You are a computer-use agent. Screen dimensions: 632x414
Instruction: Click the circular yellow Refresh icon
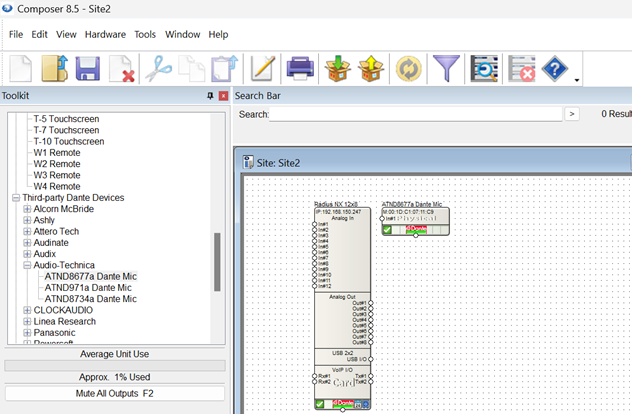click(409, 69)
